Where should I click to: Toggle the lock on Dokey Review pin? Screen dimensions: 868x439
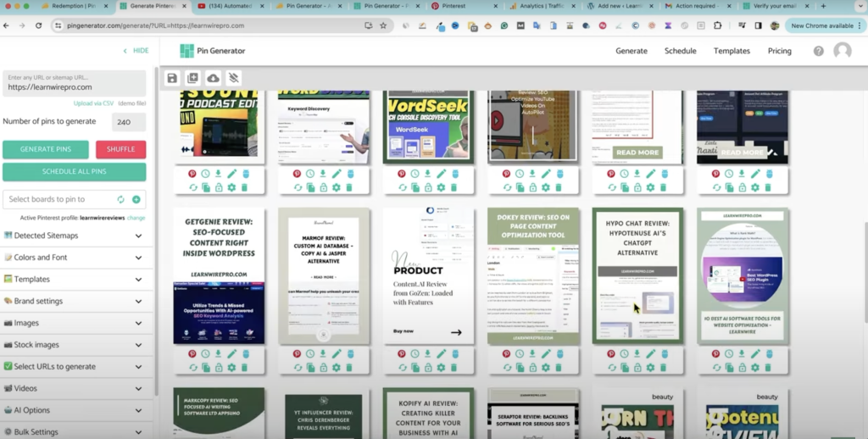point(532,368)
